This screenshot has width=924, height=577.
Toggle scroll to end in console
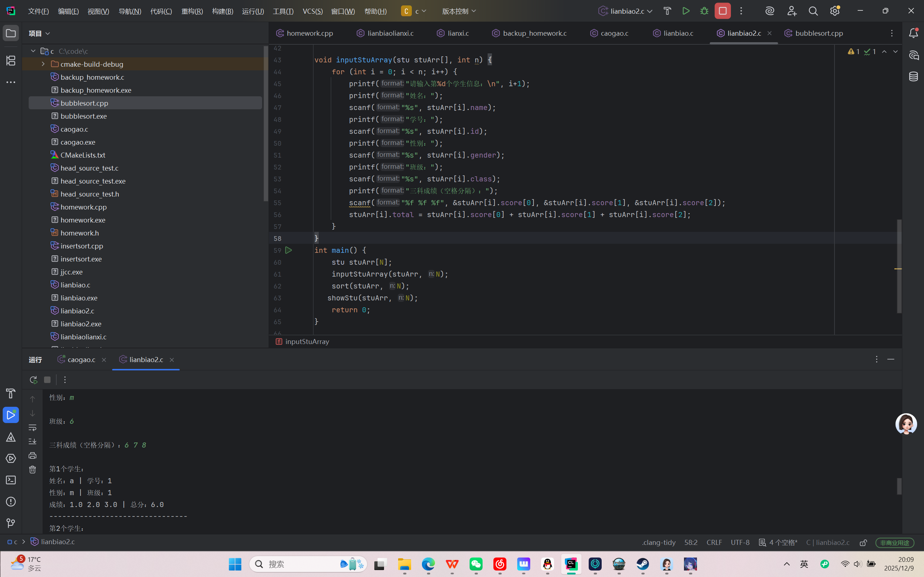tap(32, 441)
